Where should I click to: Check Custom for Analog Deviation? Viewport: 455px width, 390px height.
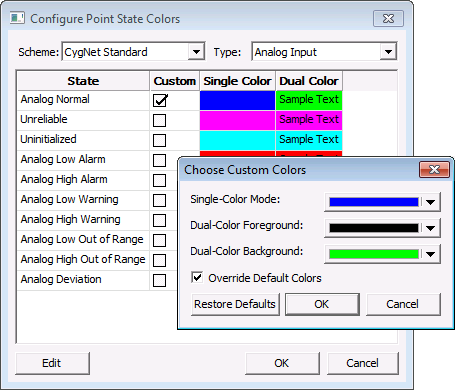point(159,280)
